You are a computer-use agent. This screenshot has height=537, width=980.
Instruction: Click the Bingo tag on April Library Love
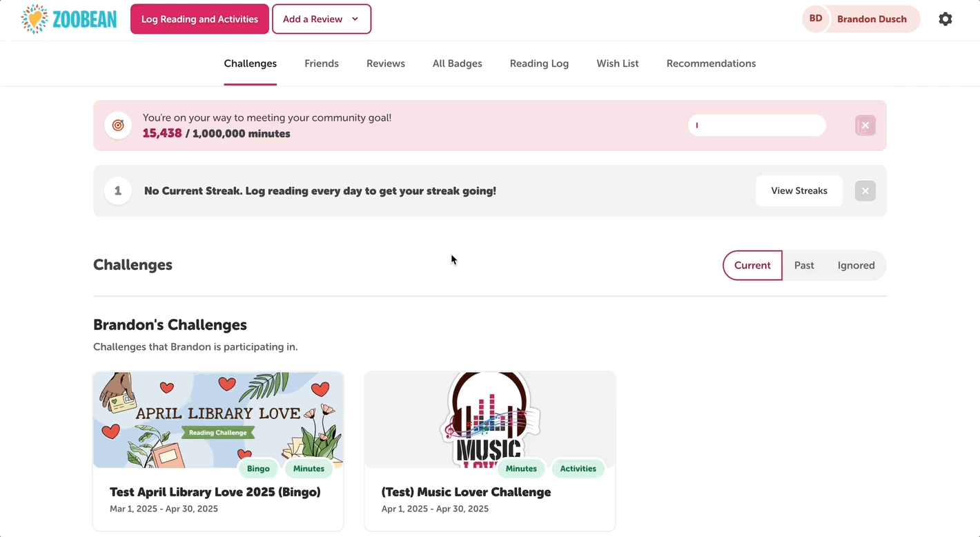click(258, 468)
